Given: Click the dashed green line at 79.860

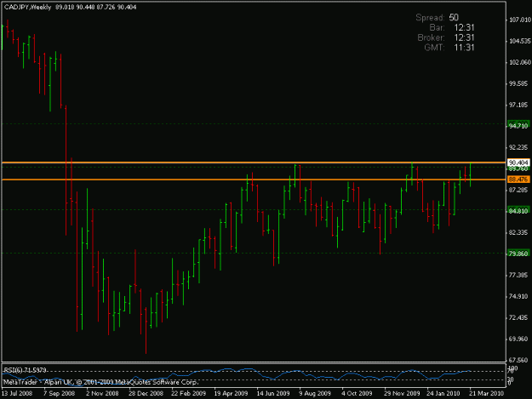Looking at the screenshot, I should pos(254,253).
